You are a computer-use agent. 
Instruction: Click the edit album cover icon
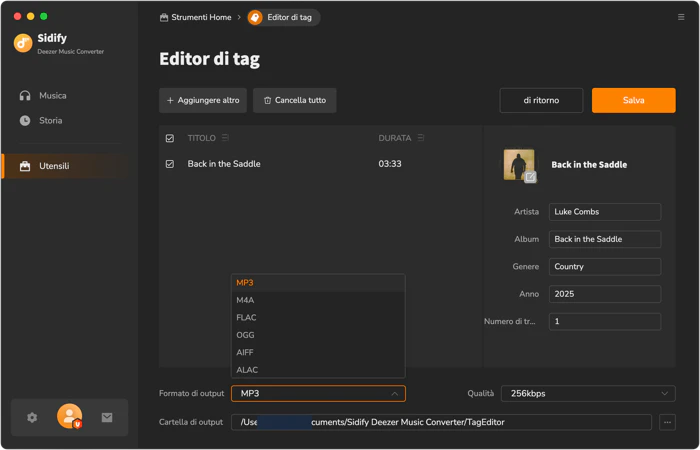tap(530, 177)
